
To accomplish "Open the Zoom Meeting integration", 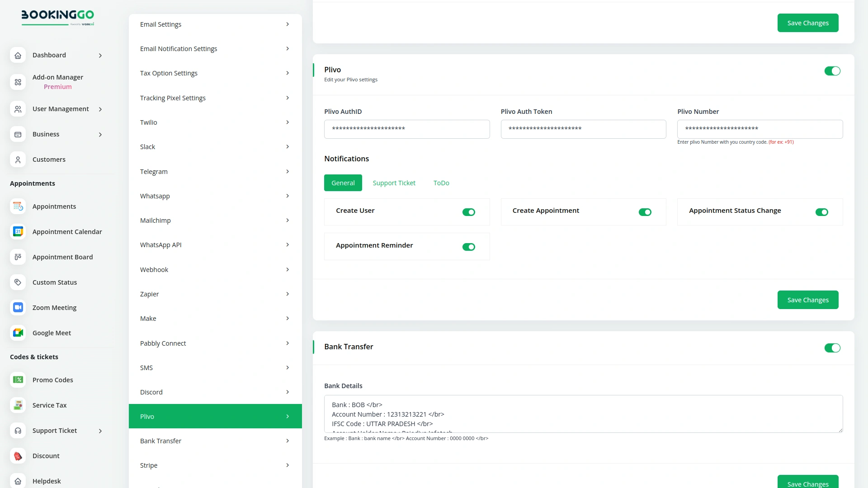I will pyautogui.click(x=54, y=307).
